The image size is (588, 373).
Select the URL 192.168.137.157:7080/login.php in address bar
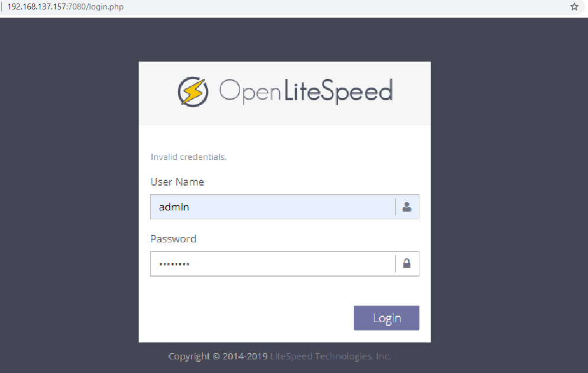click(x=65, y=7)
